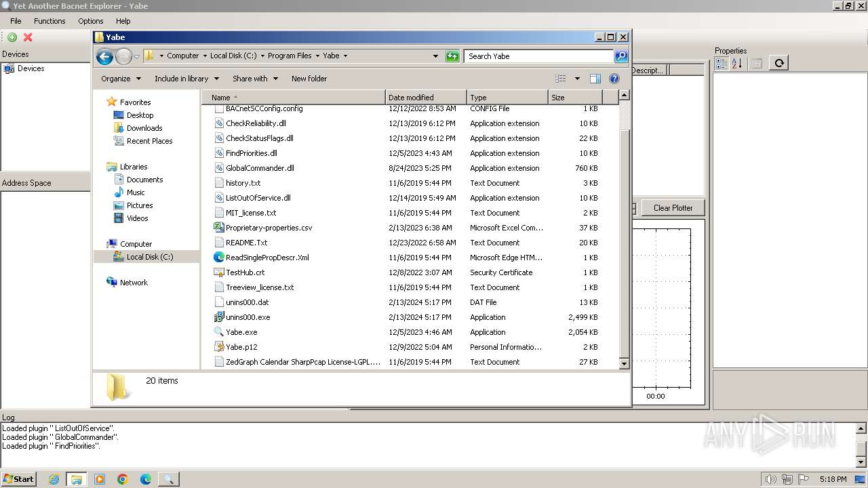Open recent pages dropdown beside forward arrow
Image resolution: width=868 pixels, height=488 pixels.
136,56
